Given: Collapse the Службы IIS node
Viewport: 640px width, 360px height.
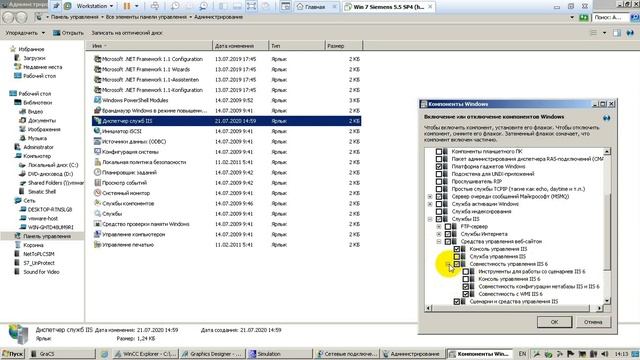Looking at the screenshot, I should click(430, 219).
